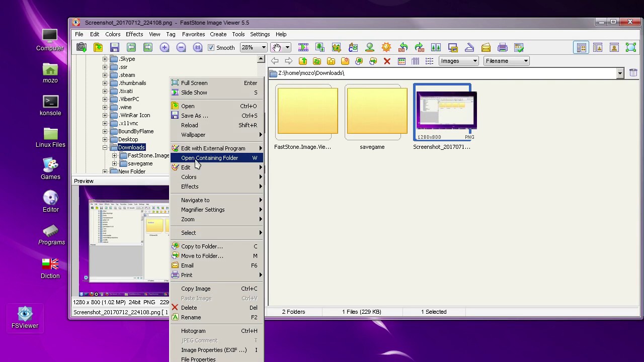Click the Save floppy disk icon
The height and width of the screenshot is (362, 644).
[x=115, y=48]
